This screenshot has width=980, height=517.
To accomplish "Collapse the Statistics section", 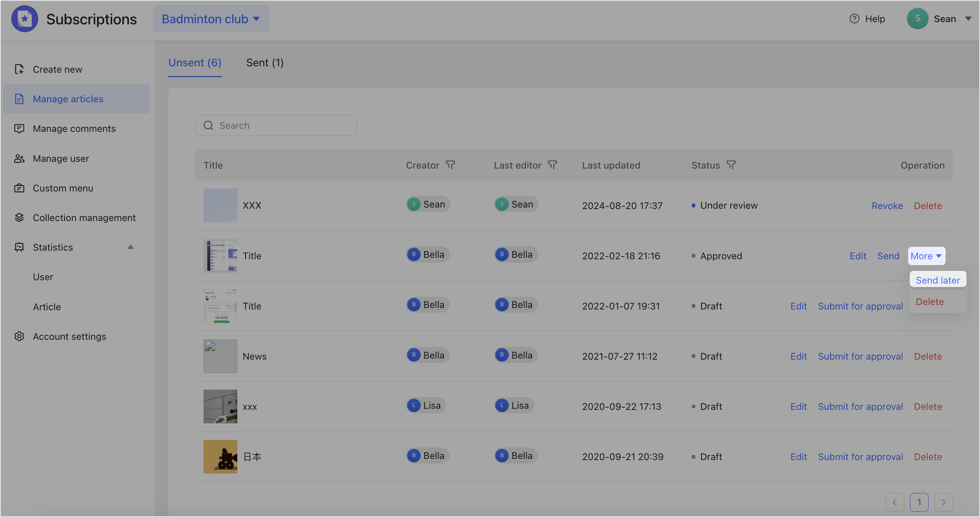I will [131, 247].
